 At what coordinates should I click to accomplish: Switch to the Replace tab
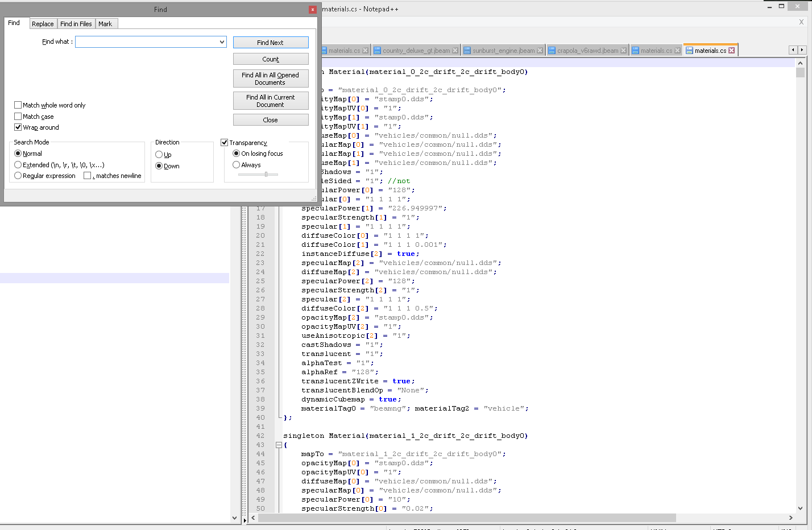tap(43, 24)
